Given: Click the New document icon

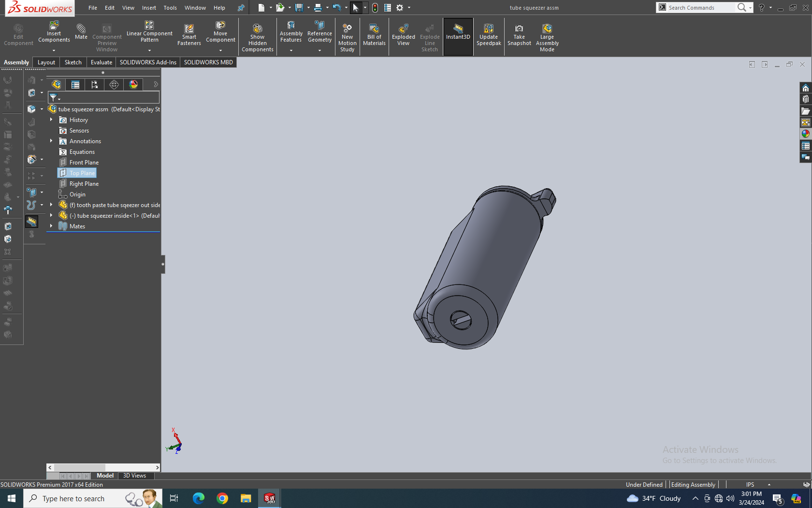Looking at the screenshot, I should click(x=261, y=8).
